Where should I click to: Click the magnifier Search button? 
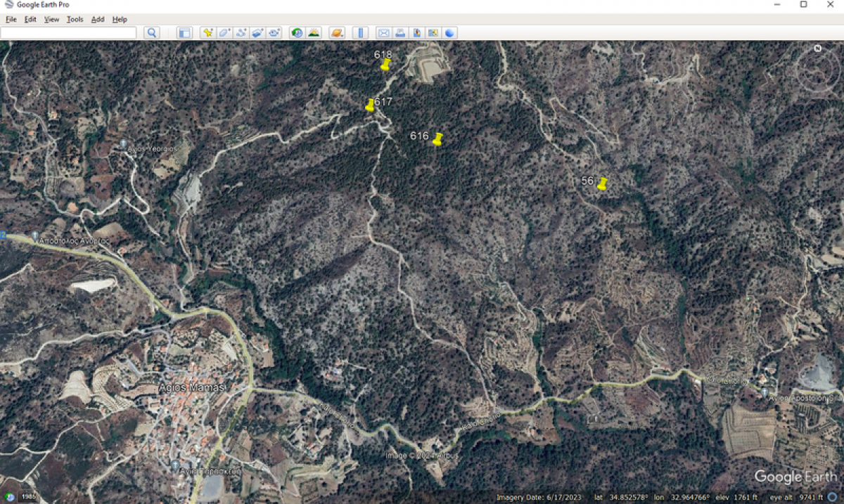pyautogui.click(x=152, y=32)
